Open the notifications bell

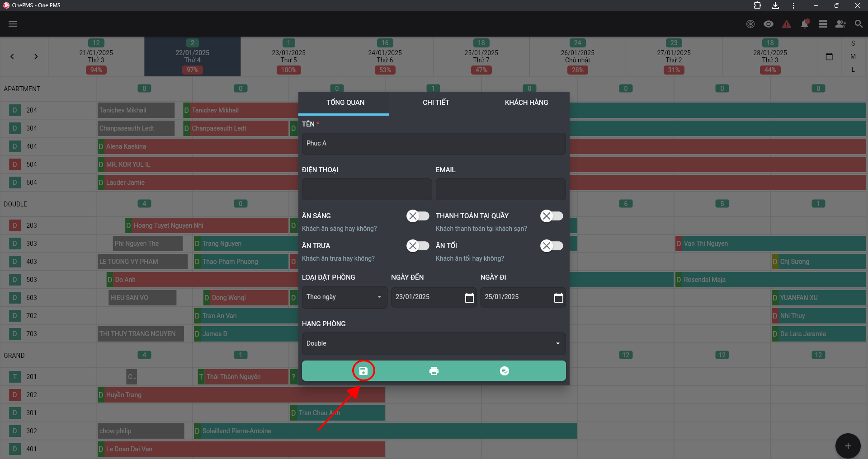[x=805, y=24]
